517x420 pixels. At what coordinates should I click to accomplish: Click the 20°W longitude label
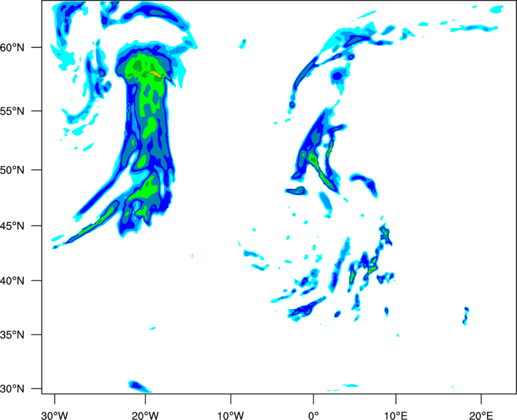pyautogui.click(x=145, y=415)
